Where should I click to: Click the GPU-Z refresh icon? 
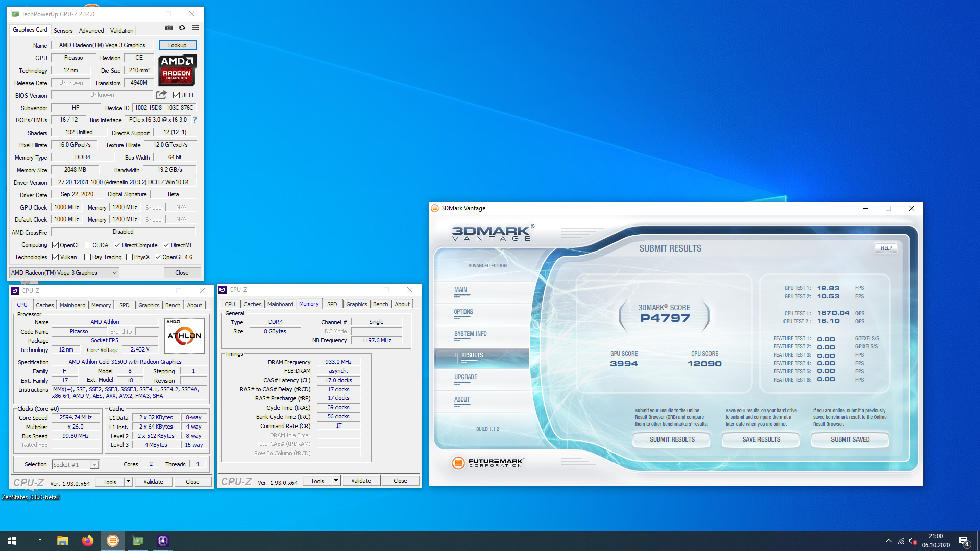182,28
